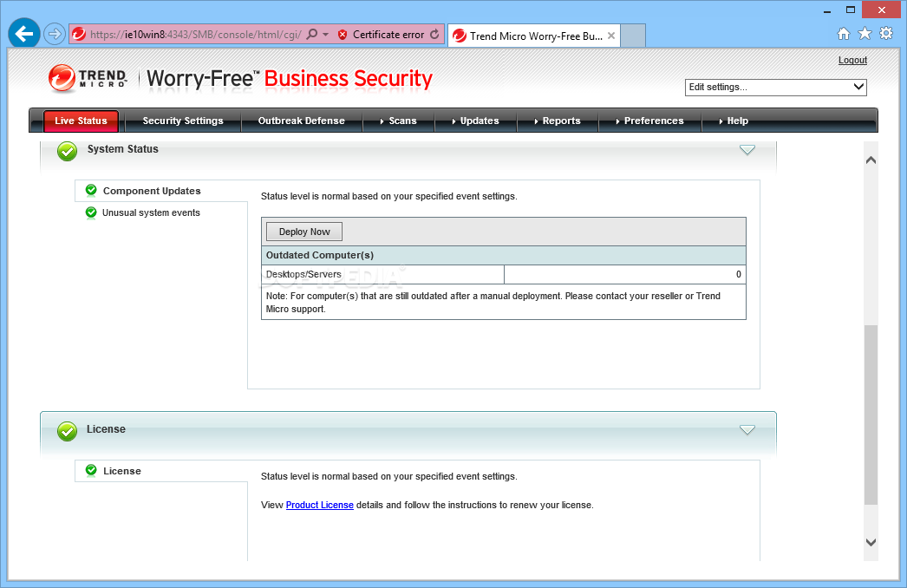Maximize the browser window
Screen dimensions: 907x588
[851, 10]
